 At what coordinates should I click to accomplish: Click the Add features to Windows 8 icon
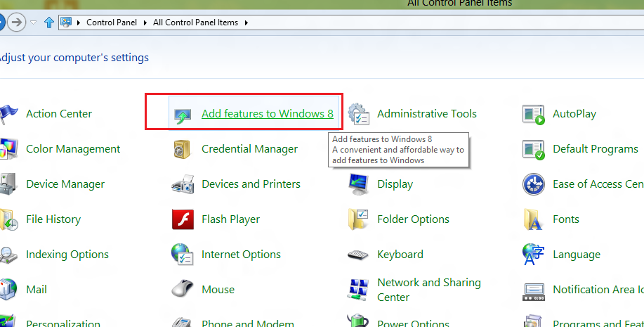coord(183,115)
